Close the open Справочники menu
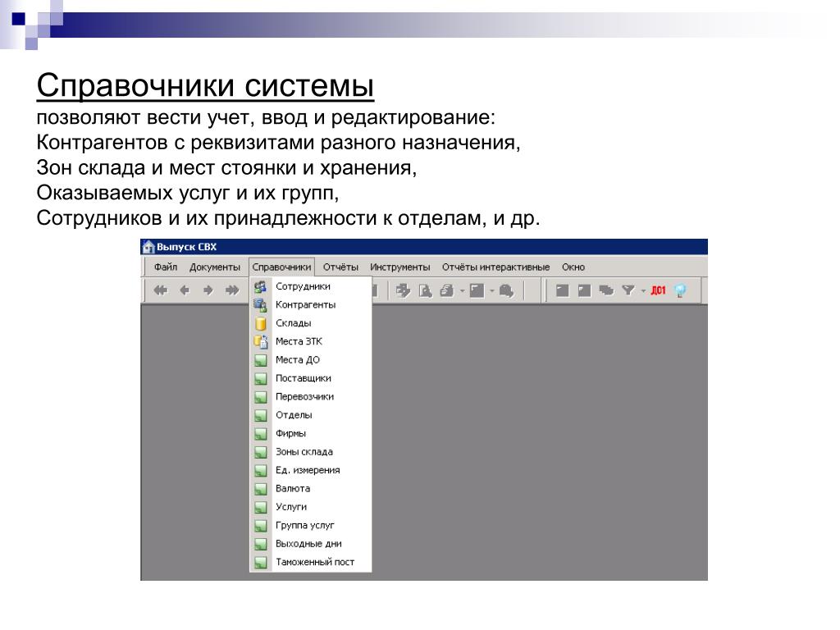840x630 pixels. click(x=282, y=267)
